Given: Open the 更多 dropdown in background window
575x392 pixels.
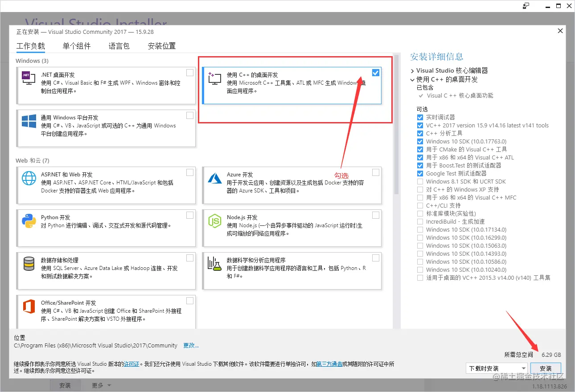Looking at the screenshot, I should [101, 385].
